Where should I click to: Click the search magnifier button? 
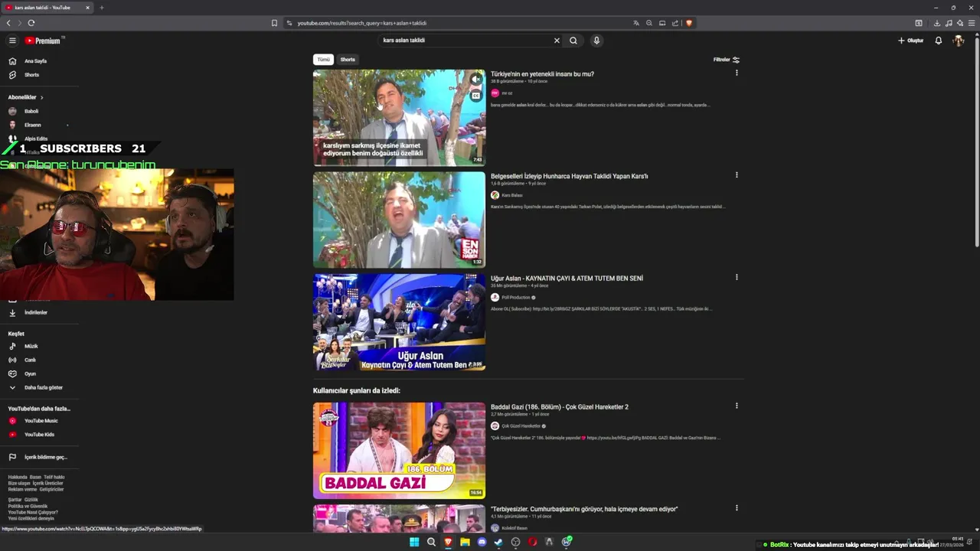coord(573,41)
